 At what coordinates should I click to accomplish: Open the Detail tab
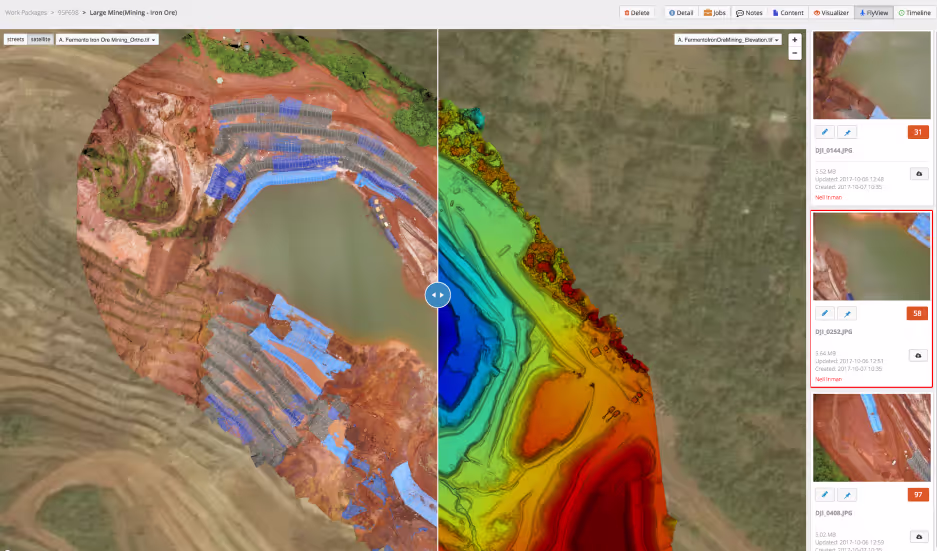tap(681, 13)
